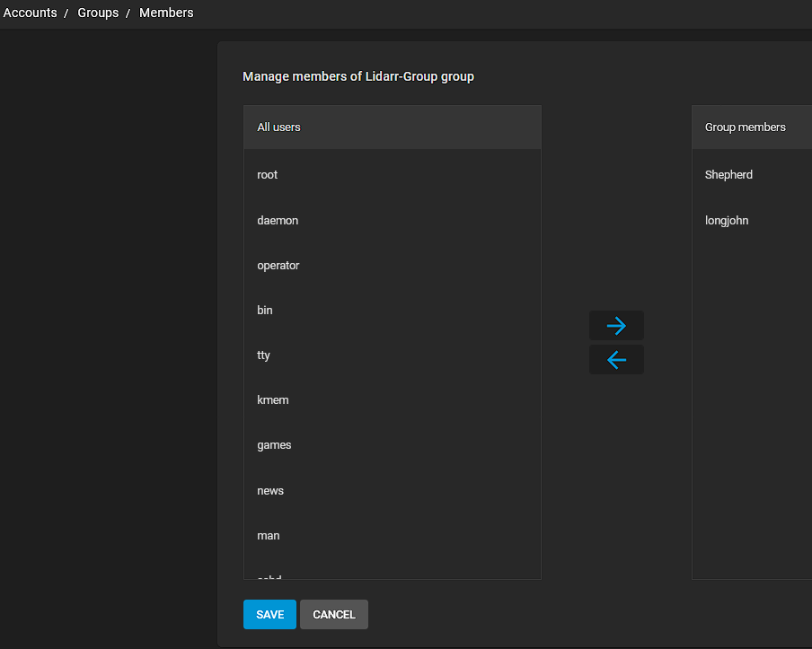Pick the man user entry
812x649 pixels.
392,536
